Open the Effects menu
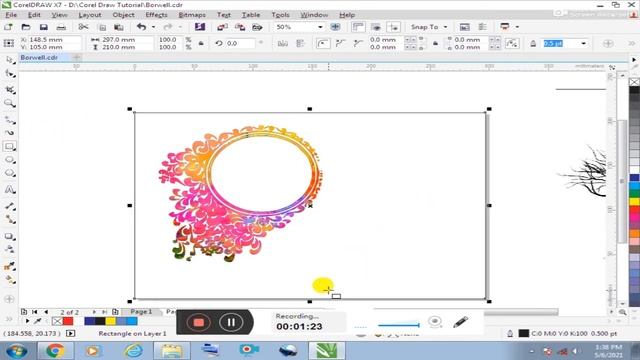 coord(156,15)
